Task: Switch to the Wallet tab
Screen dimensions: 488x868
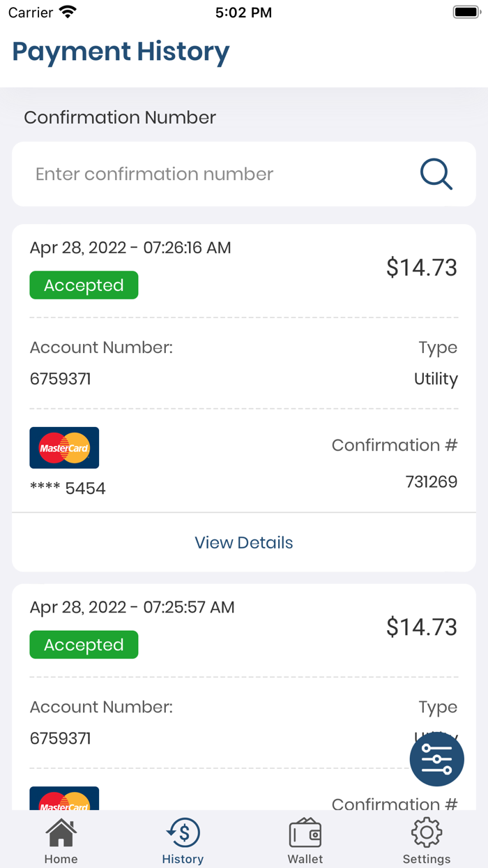Action: (305, 839)
